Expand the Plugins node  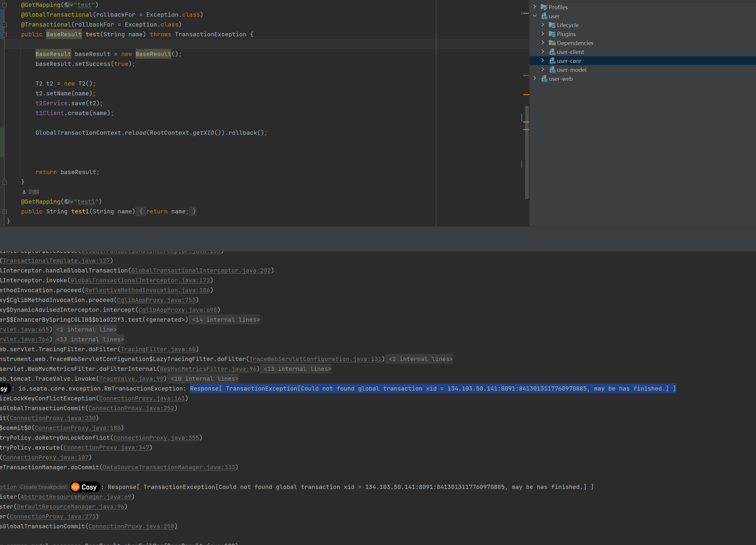pyautogui.click(x=543, y=34)
